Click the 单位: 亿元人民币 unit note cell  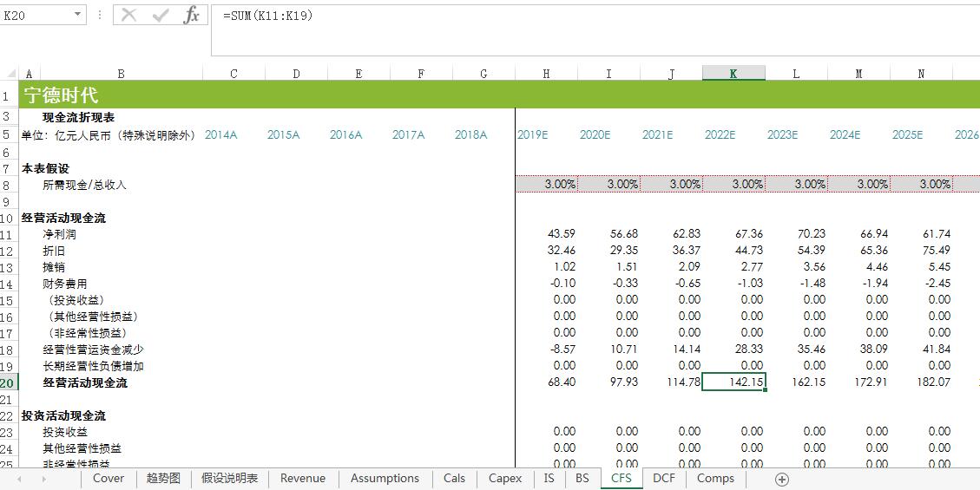coord(109,134)
